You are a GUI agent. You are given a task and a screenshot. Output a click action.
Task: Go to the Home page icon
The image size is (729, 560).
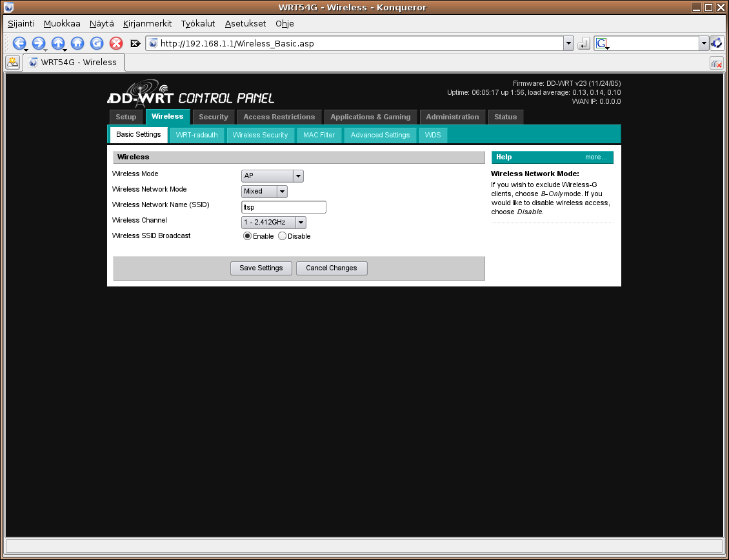click(x=77, y=43)
